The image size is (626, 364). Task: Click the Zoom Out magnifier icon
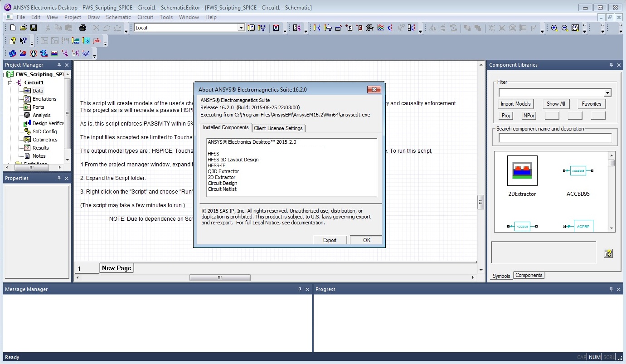click(x=565, y=28)
